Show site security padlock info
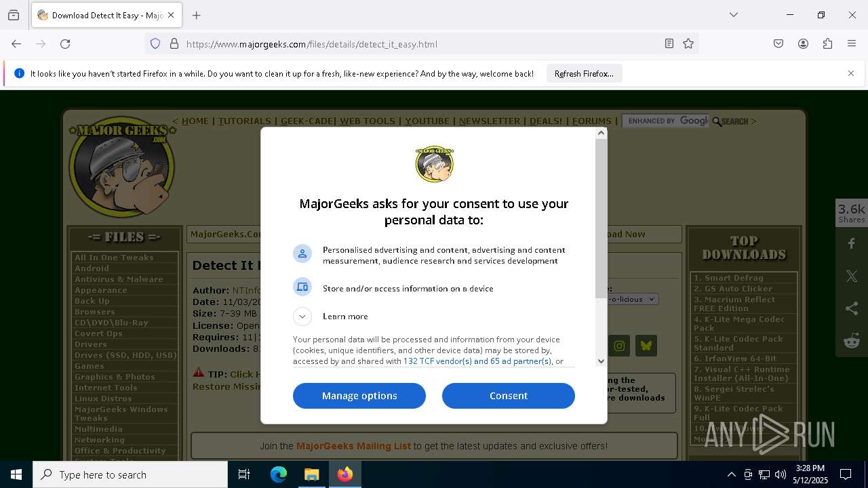This screenshot has width=868, height=488. (174, 44)
